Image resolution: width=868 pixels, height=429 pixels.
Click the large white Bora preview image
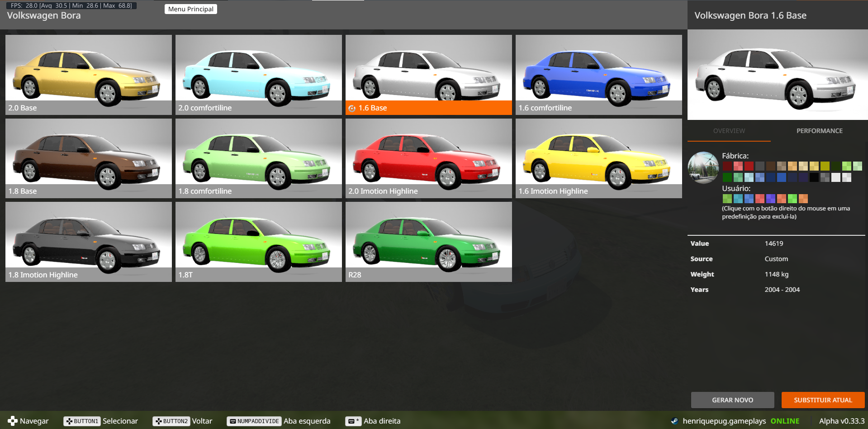pos(778,75)
